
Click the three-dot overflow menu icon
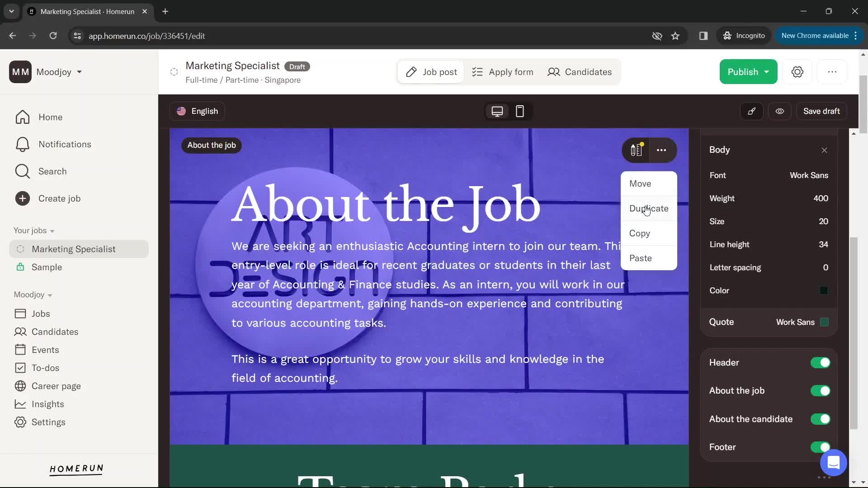661,150
